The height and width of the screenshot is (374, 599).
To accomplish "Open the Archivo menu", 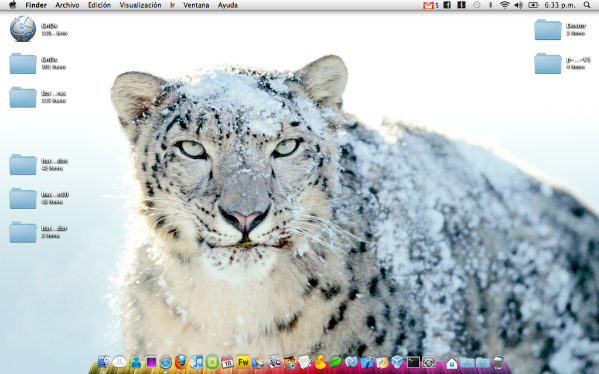I will (x=67, y=5).
